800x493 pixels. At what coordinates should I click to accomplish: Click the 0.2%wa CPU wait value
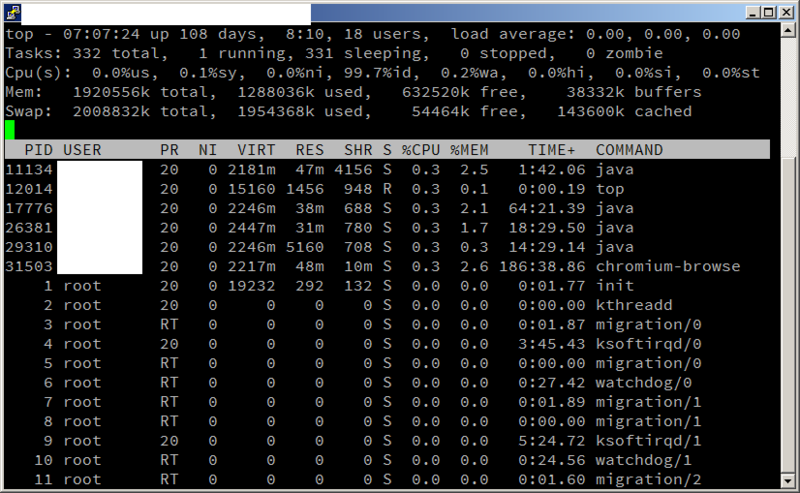(469, 72)
